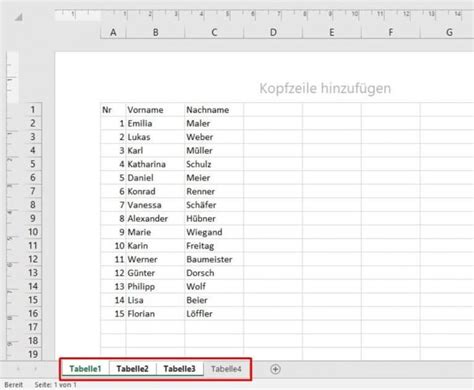Click the Nr header cell
Viewport: 474px width, 390px height.
point(113,110)
